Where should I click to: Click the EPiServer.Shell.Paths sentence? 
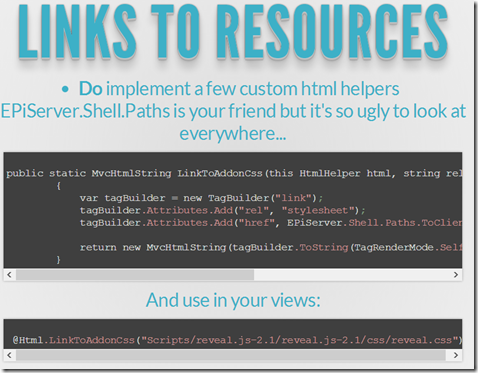tap(233, 111)
